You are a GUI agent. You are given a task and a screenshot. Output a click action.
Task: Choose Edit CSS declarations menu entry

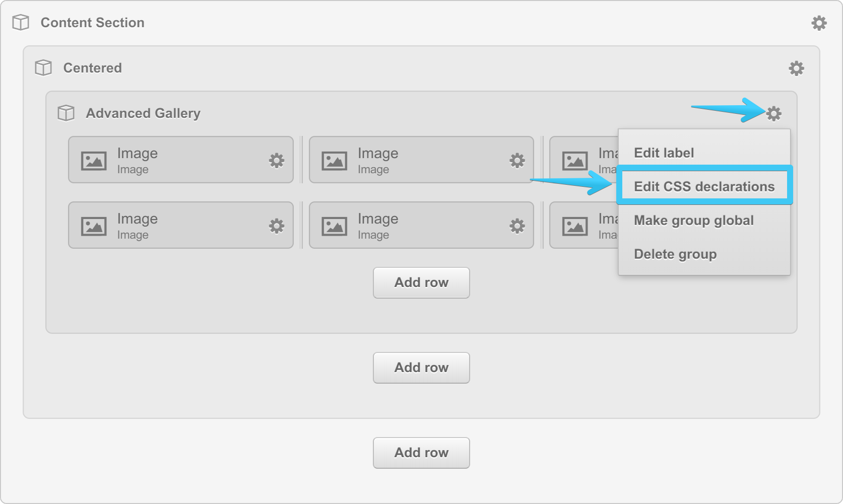pos(704,186)
